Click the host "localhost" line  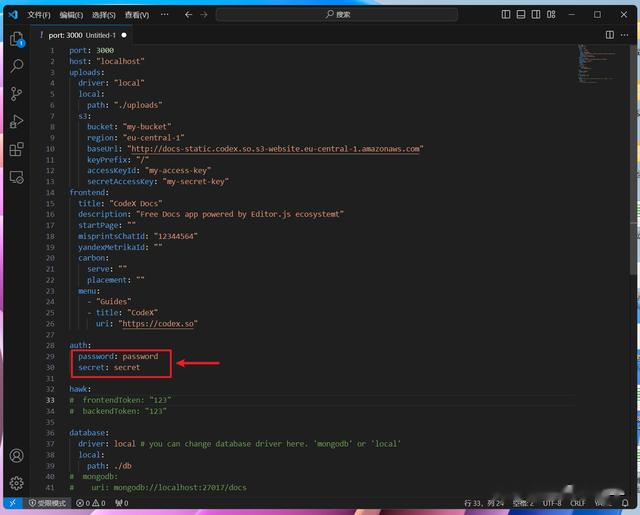(x=107, y=61)
